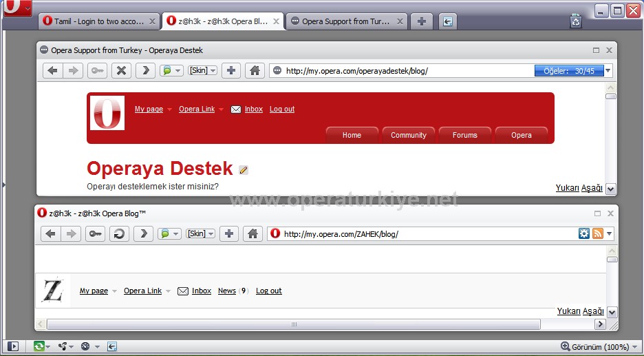Click the orange RSS feed icon
Screen dimensions: 644x356
tap(598, 233)
